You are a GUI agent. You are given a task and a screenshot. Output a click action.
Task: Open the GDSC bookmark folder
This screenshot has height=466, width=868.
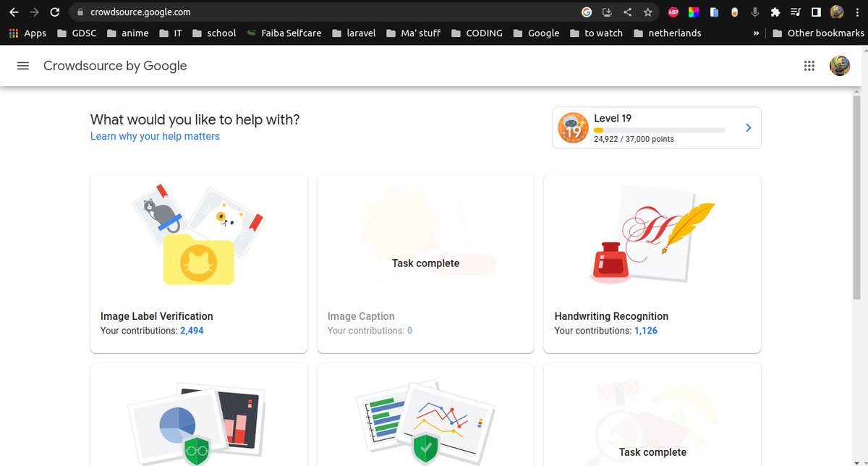[x=77, y=33]
